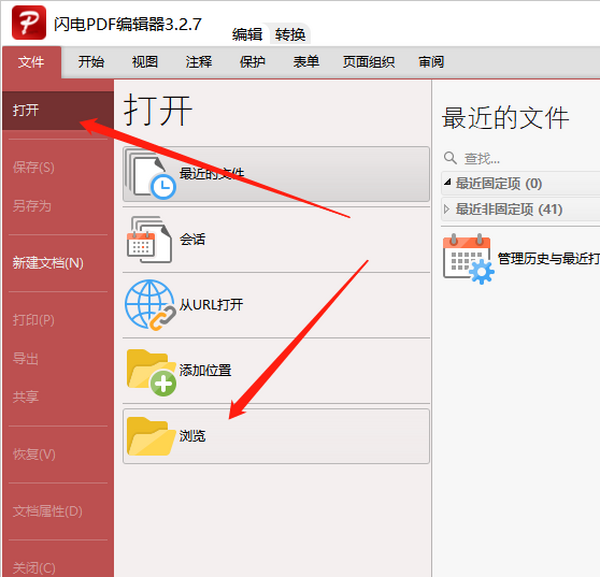
Task: Click the 添加位置 folder plus icon
Action: pyautogui.click(x=151, y=372)
